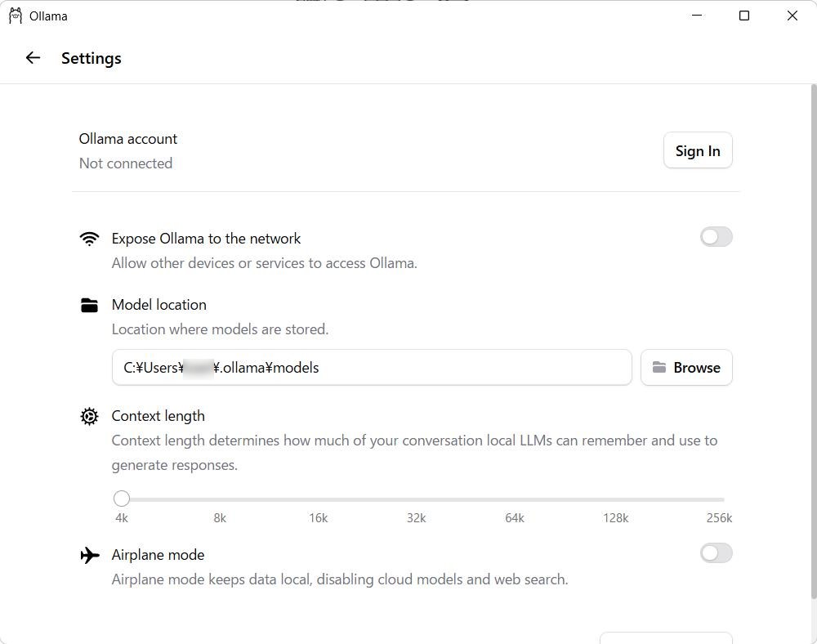Viewport: 817px width, 644px height.
Task: Click the airplane icon beside Airplane mode
Action: [89, 555]
